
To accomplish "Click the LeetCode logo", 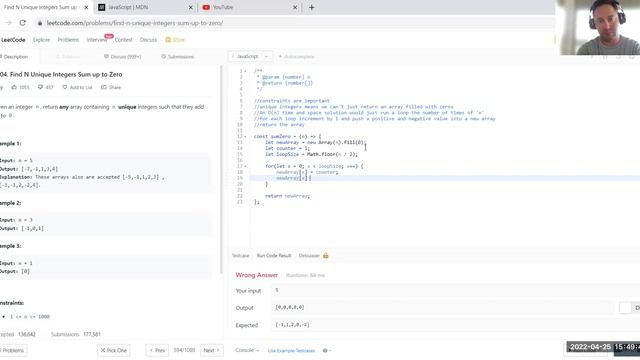I will [x=13, y=40].
